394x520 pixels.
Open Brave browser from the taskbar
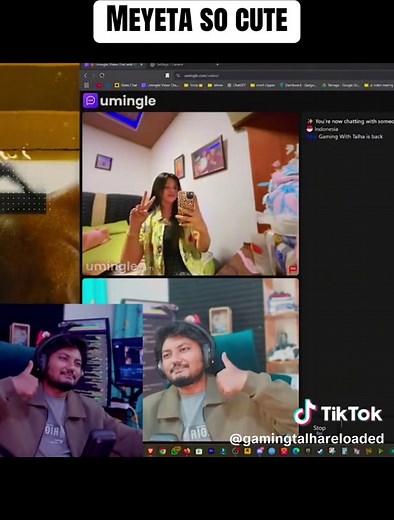151,451
